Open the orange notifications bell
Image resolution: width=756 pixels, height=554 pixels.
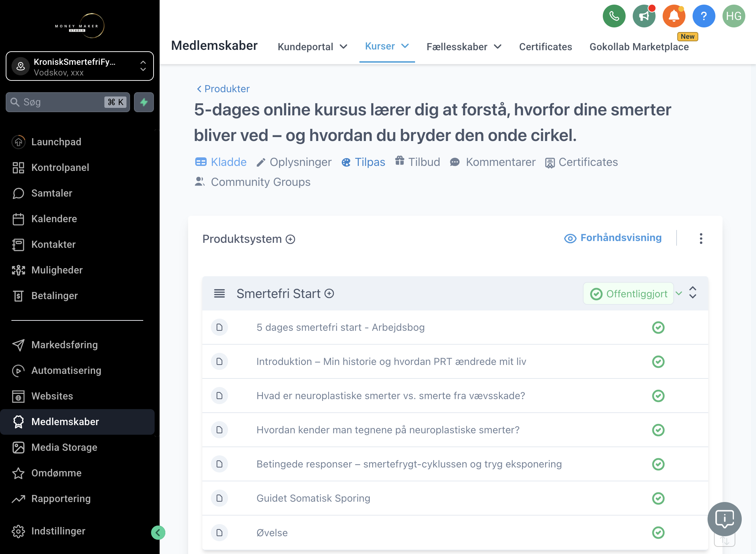pyautogui.click(x=674, y=16)
